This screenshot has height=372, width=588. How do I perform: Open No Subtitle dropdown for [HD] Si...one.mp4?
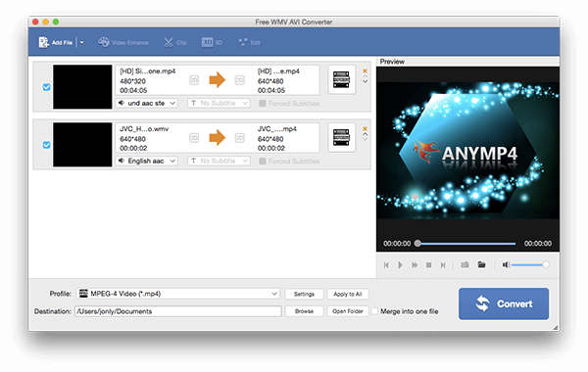coord(219,103)
